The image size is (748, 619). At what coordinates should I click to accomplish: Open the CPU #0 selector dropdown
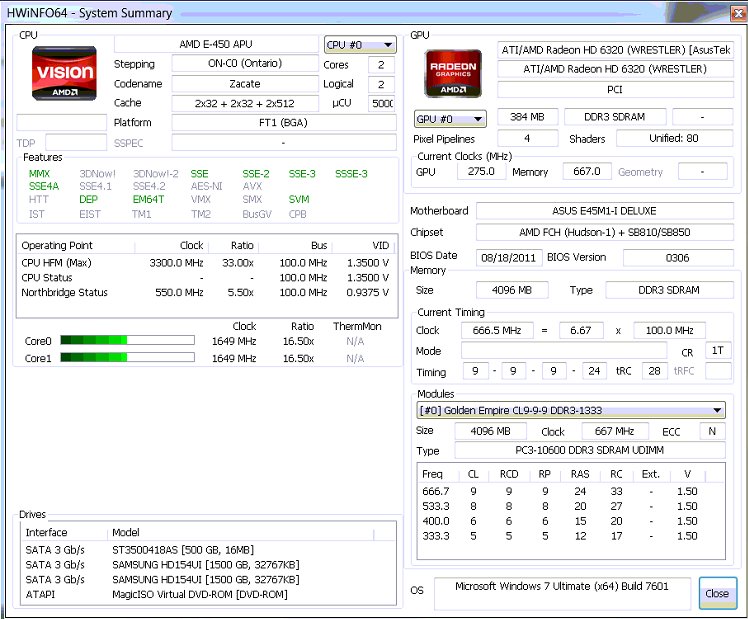(360, 45)
